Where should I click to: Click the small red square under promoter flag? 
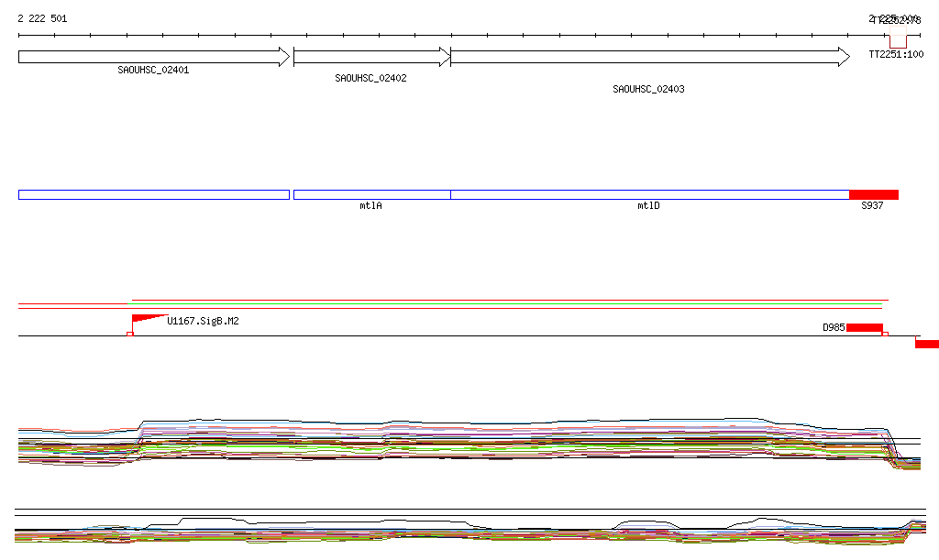(x=130, y=335)
